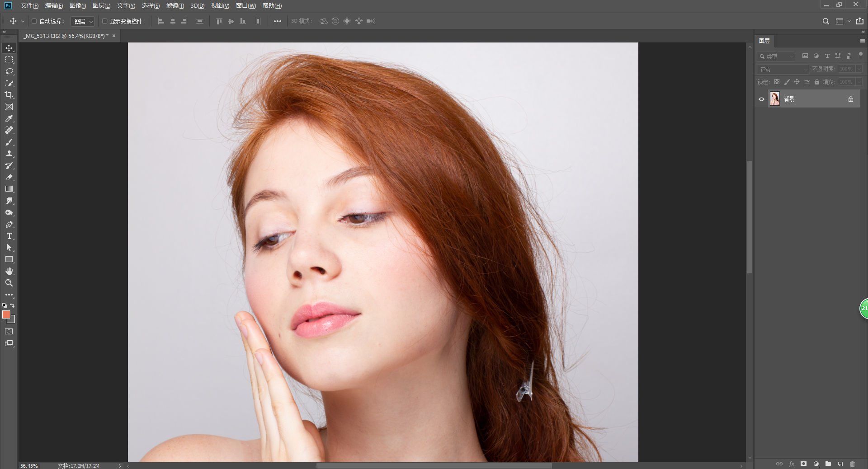Select the History Brush tool
Screen dimensions: 868x469
pos(9,165)
